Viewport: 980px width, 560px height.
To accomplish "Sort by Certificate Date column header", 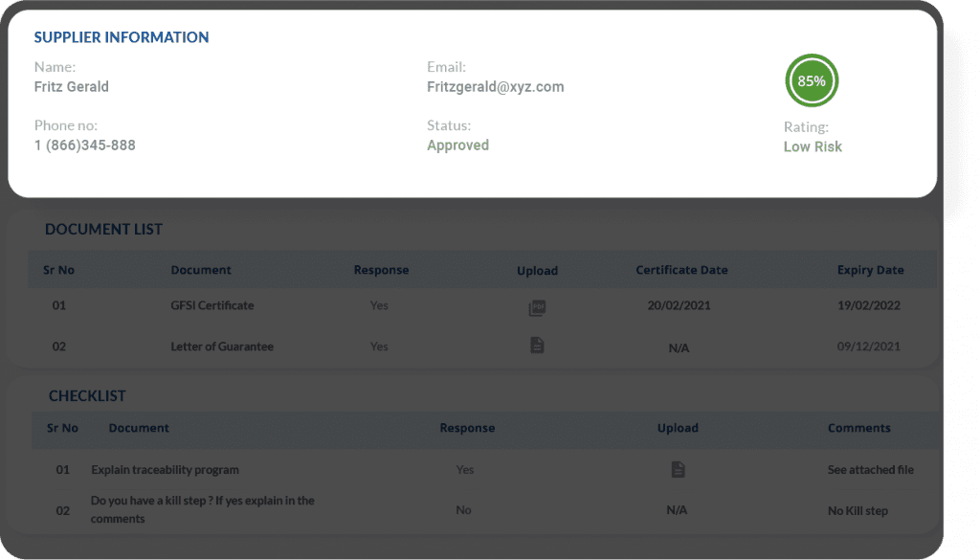I will pos(681,270).
